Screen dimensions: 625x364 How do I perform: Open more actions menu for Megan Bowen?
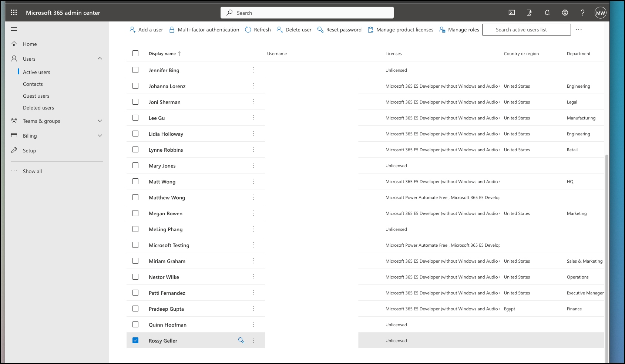pyautogui.click(x=254, y=213)
